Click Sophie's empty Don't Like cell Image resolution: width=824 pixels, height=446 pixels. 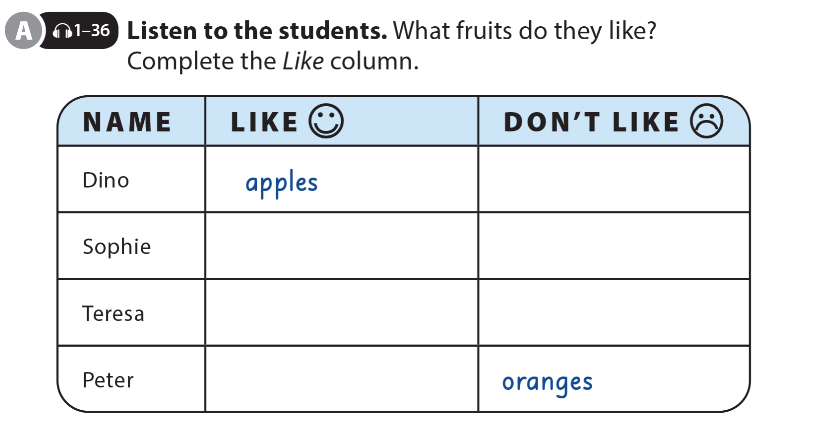coord(613,246)
